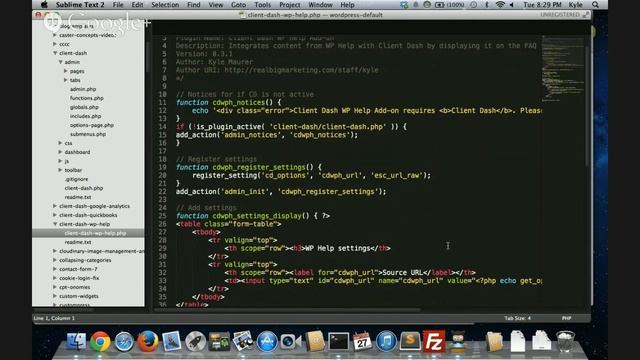
Task: Launch FileZilla from the dock
Action: coord(433,341)
